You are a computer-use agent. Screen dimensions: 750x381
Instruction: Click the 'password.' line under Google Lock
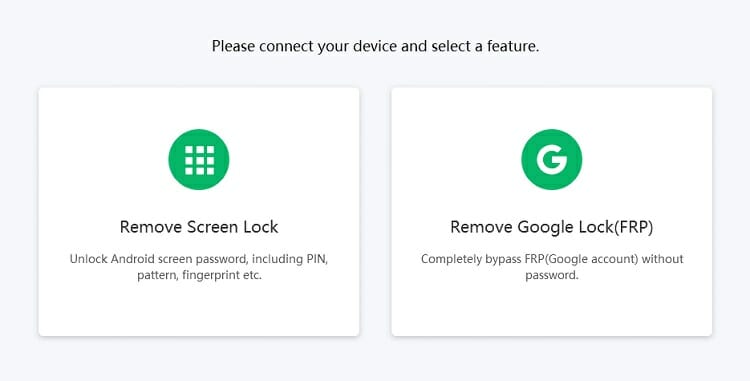[552, 276]
